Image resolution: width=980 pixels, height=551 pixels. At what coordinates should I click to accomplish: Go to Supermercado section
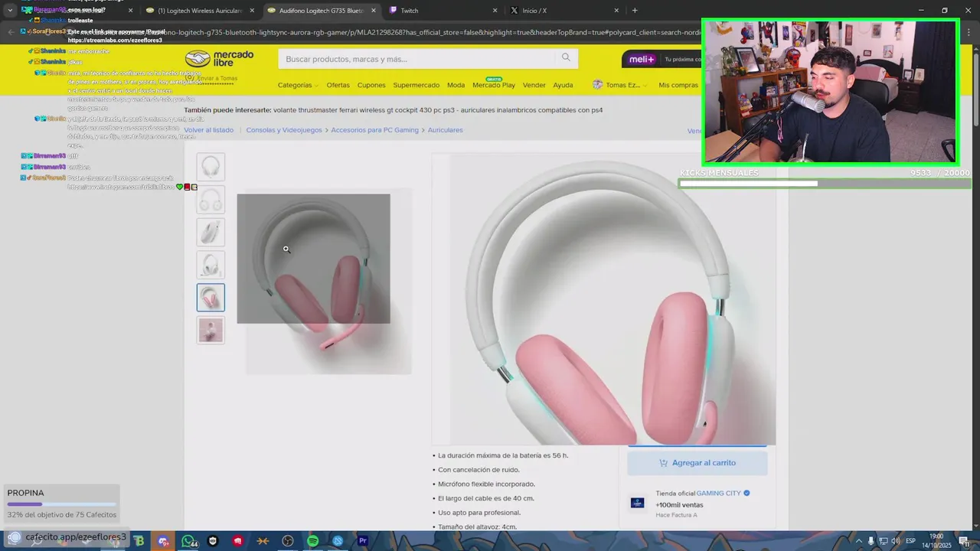coord(416,85)
